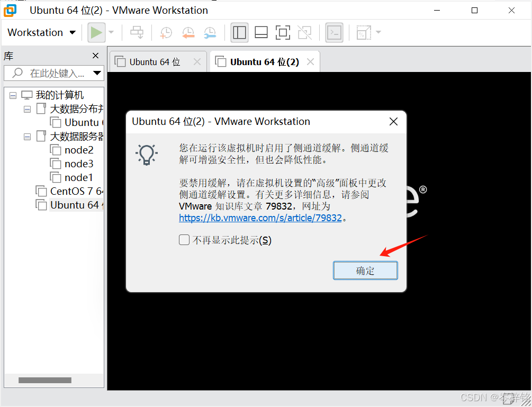This screenshot has width=532, height=407.
Task: Collapse the 大数据分布 folder node
Action: coord(27,109)
